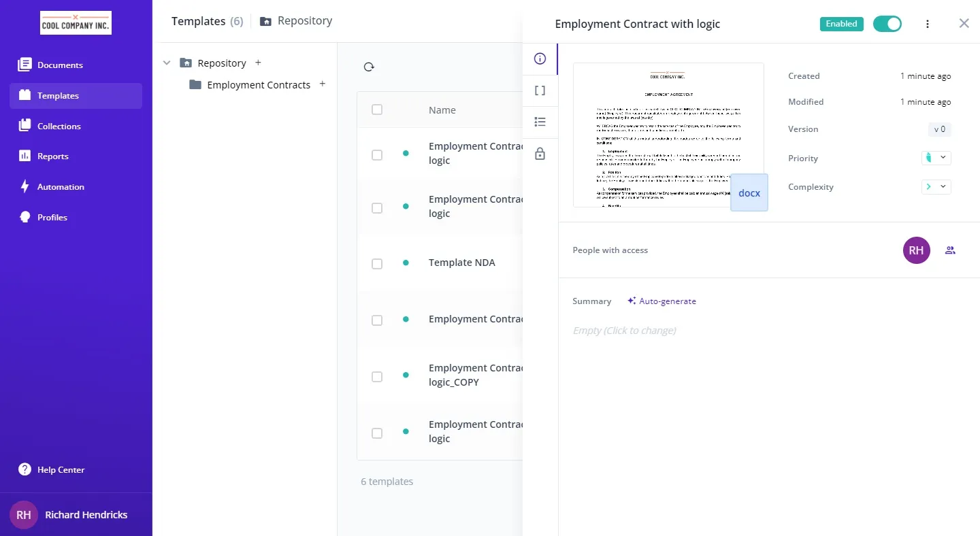Select the Template NDA row checkbox
This screenshot has width=980, height=536.
click(x=377, y=264)
